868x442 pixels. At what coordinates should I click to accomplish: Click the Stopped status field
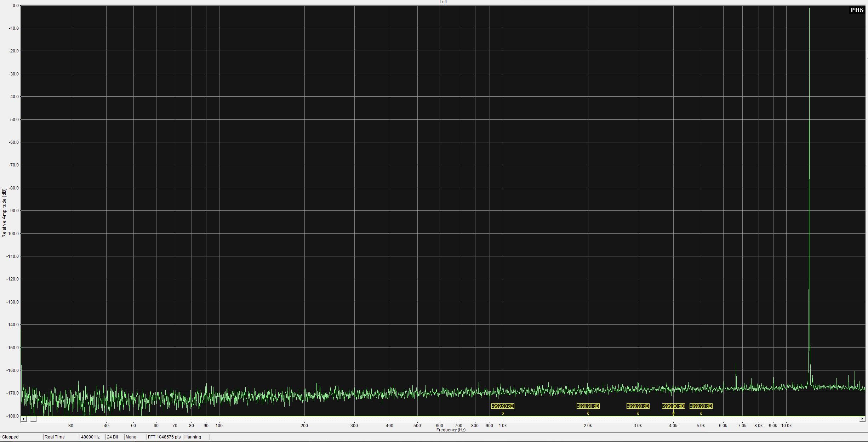click(22, 437)
